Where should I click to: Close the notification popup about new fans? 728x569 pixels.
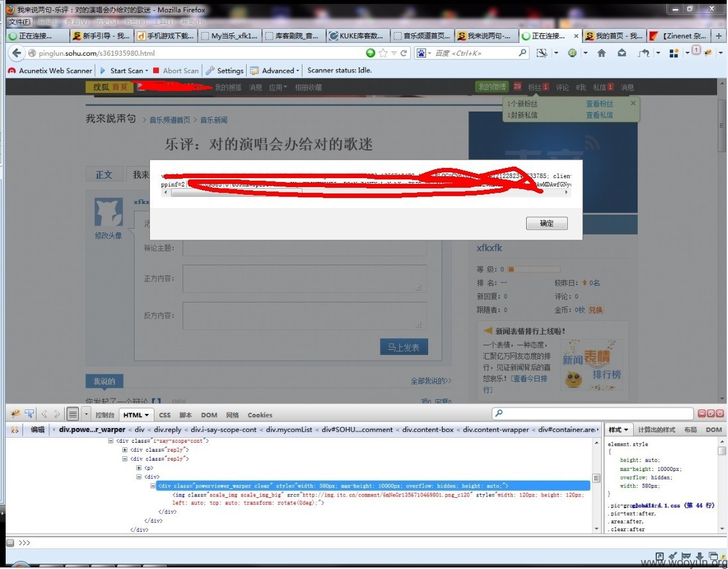(633, 103)
